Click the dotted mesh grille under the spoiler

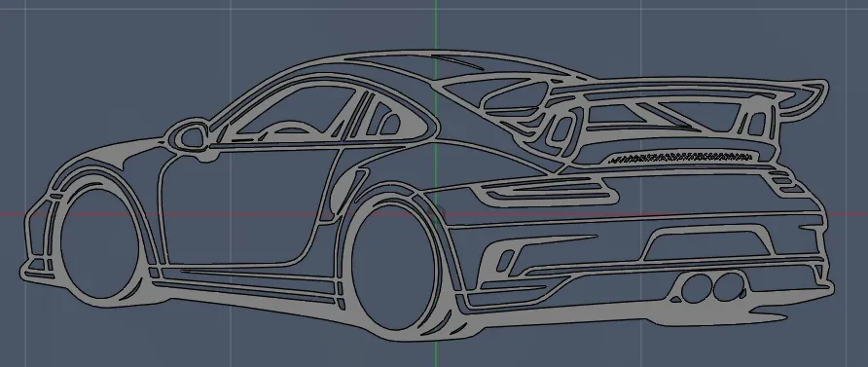(682, 158)
